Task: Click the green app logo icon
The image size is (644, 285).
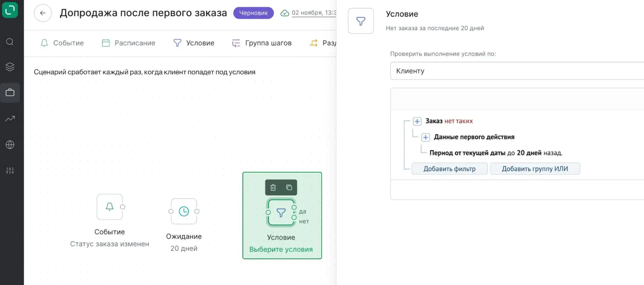Action: click(x=10, y=10)
